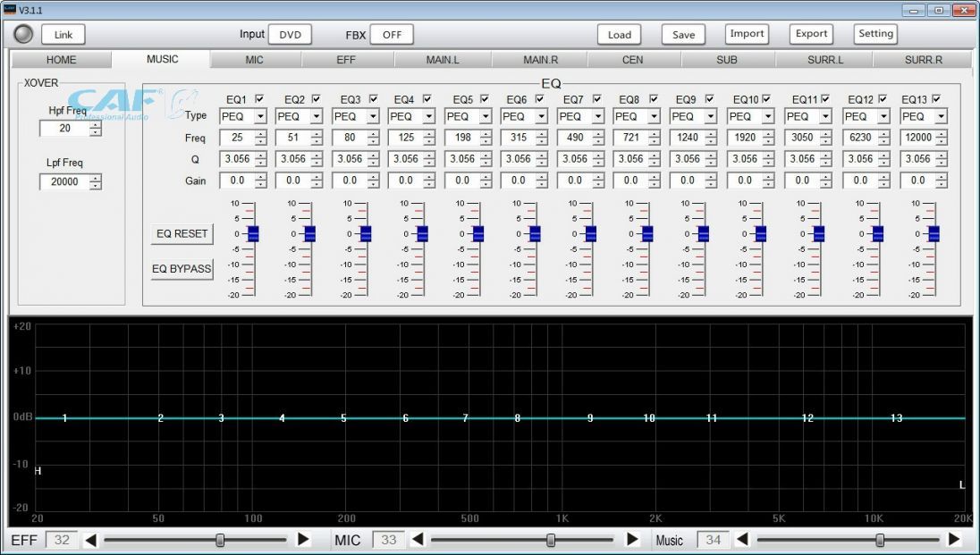Disable the EQ7 band checkbox
980x555 pixels.
[597, 98]
